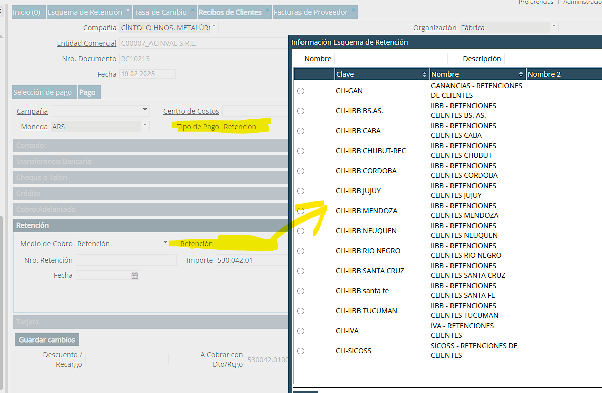Viewport: 602px width, 393px height.
Task: Focus the Descripción filter field in dialog
Action: click(x=553, y=58)
